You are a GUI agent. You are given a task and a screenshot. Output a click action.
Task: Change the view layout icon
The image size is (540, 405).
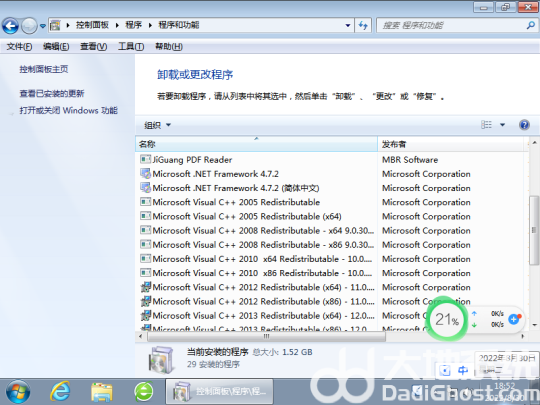[x=486, y=125]
